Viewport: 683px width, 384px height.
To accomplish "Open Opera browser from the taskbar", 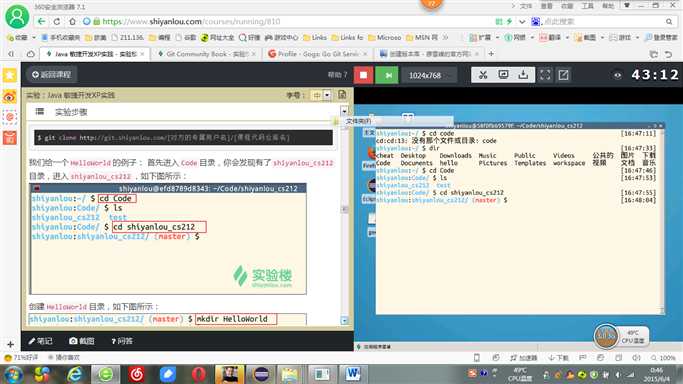I will [x=198, y=374].
